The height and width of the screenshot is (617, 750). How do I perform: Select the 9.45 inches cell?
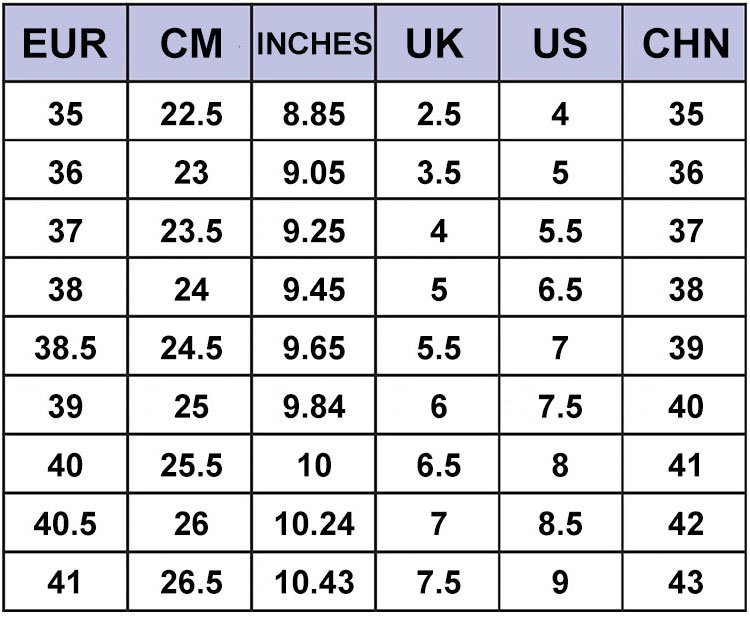314,290
